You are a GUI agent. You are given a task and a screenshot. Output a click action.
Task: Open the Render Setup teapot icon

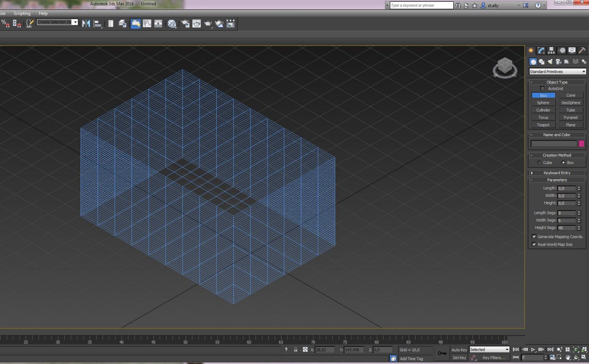[185, 23]
